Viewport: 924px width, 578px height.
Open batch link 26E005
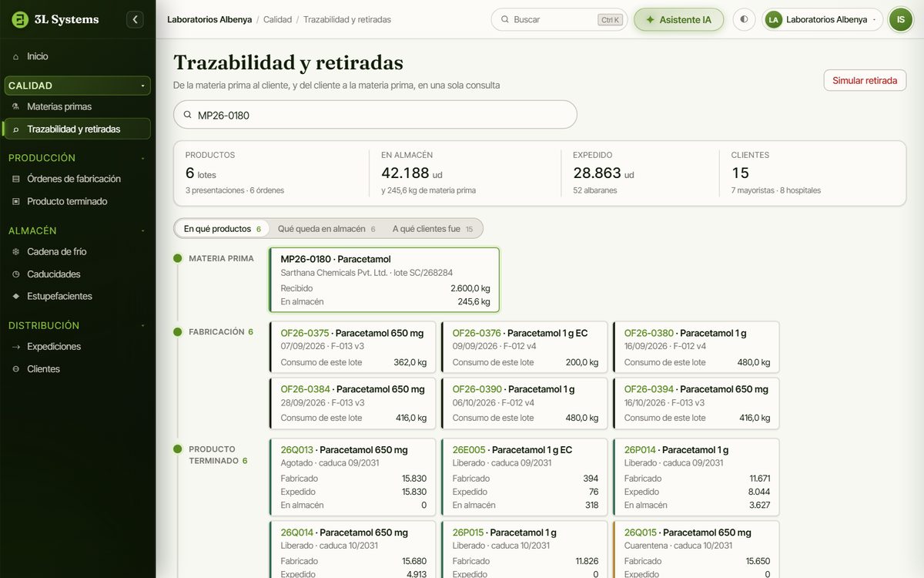[469, 450]
